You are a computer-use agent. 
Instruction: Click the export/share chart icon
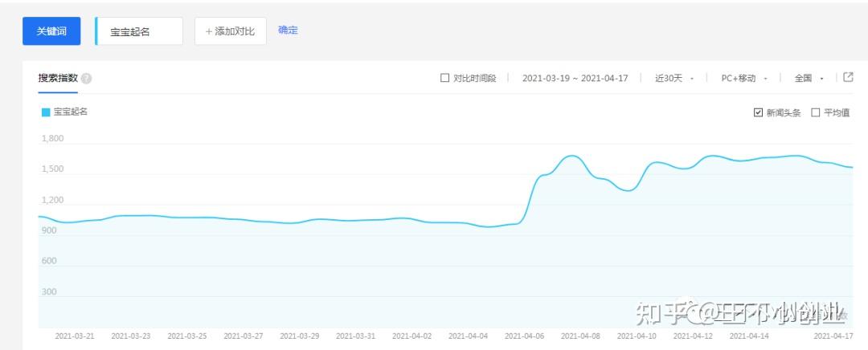point(848,77)
